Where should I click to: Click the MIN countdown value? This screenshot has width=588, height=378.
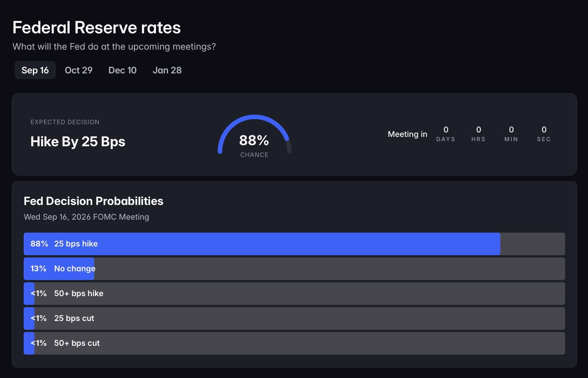point(511,130)
